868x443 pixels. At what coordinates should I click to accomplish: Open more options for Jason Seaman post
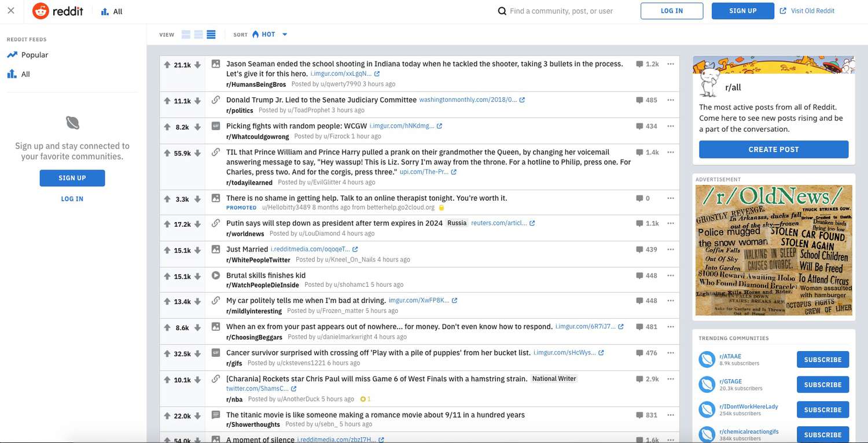pos(671,64)
